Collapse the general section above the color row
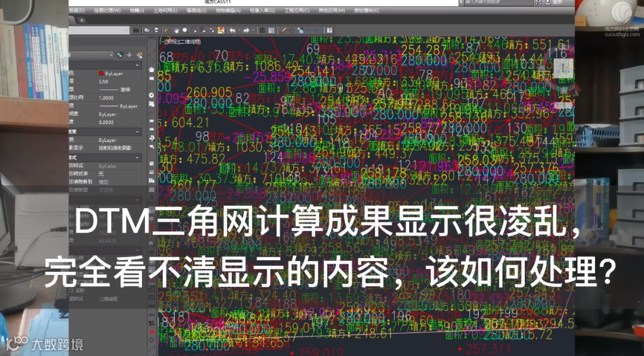This screenshot has width=644, height=356. (137, 65)
